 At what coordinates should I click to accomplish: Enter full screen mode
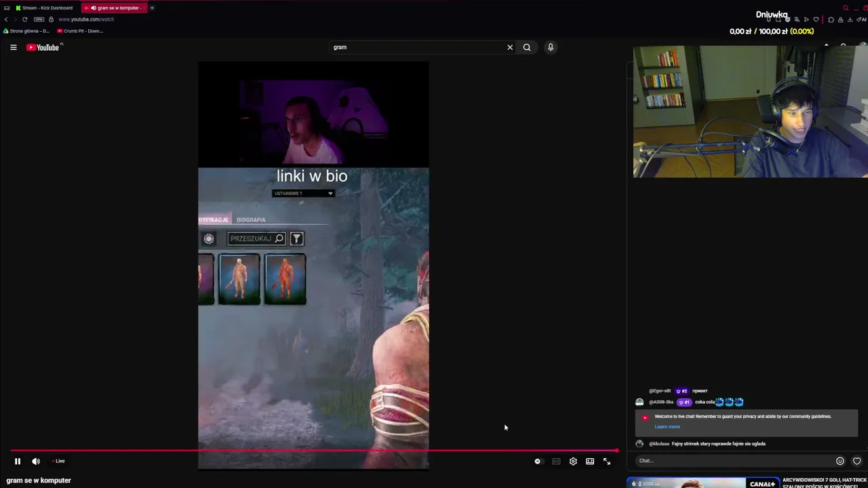(607, 462)
